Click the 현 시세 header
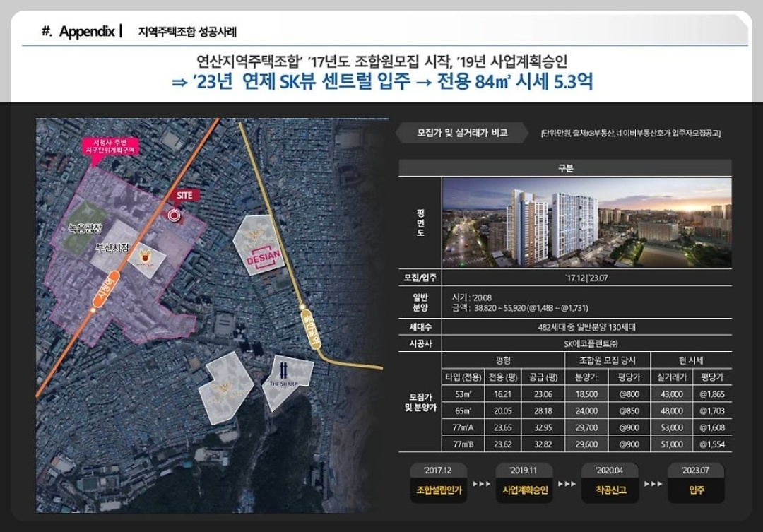 coord(691,360)
